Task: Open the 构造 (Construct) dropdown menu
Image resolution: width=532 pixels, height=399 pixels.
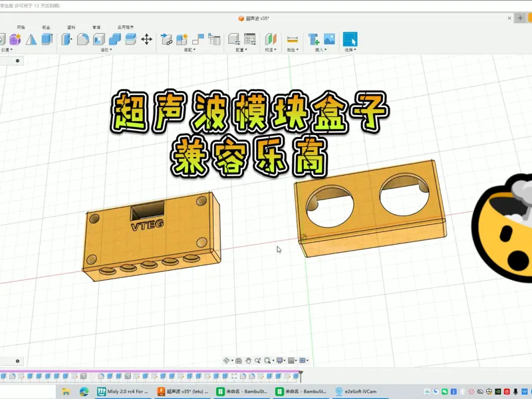Action: point(271,50)
